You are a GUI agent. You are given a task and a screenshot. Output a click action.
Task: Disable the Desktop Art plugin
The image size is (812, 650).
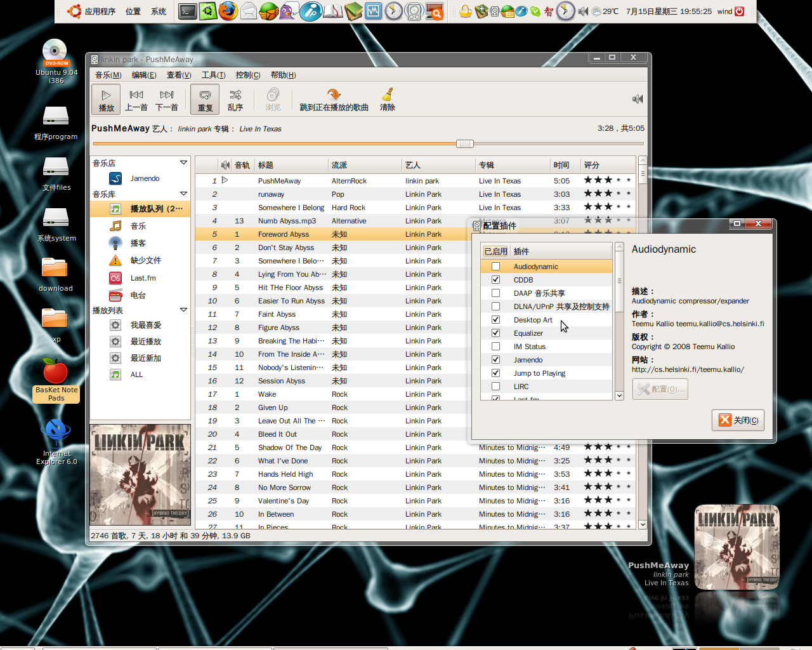[495, 320]
